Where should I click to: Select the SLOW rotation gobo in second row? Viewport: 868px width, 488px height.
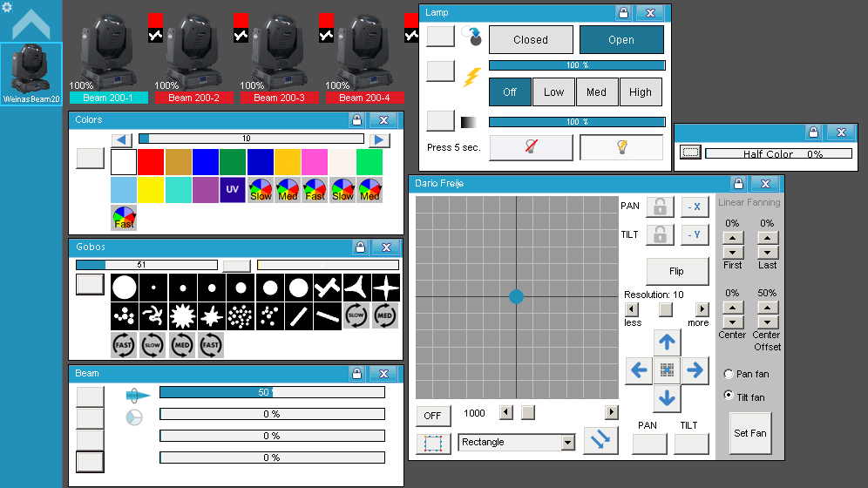[x=356, y=316]
